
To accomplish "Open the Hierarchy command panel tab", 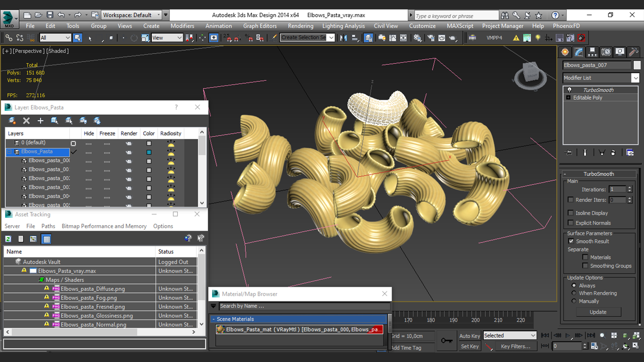I will pos(592,52).
